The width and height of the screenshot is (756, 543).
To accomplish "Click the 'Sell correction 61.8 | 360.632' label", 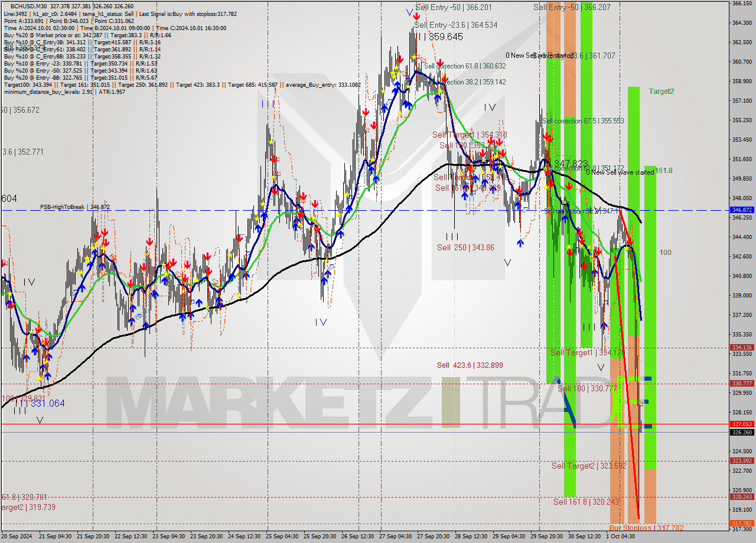I will click(464, 66).
